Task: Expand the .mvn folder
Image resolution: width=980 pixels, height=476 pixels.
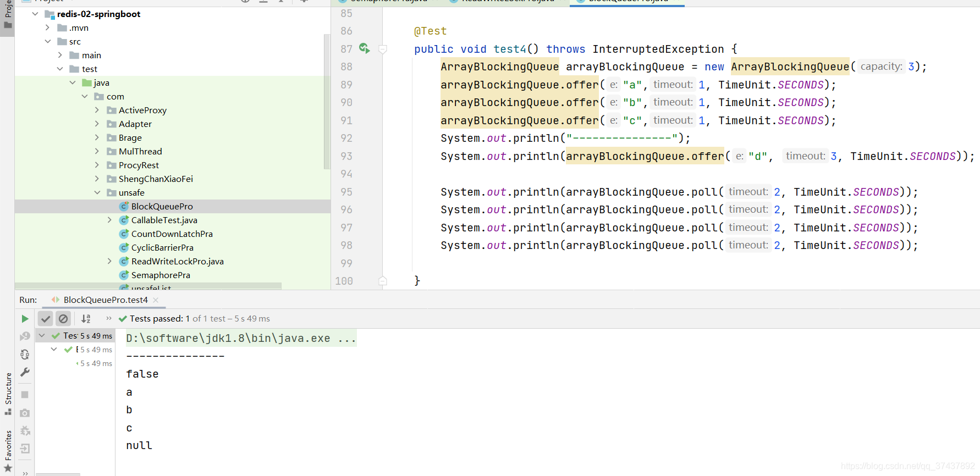Action: coord(47,27)
